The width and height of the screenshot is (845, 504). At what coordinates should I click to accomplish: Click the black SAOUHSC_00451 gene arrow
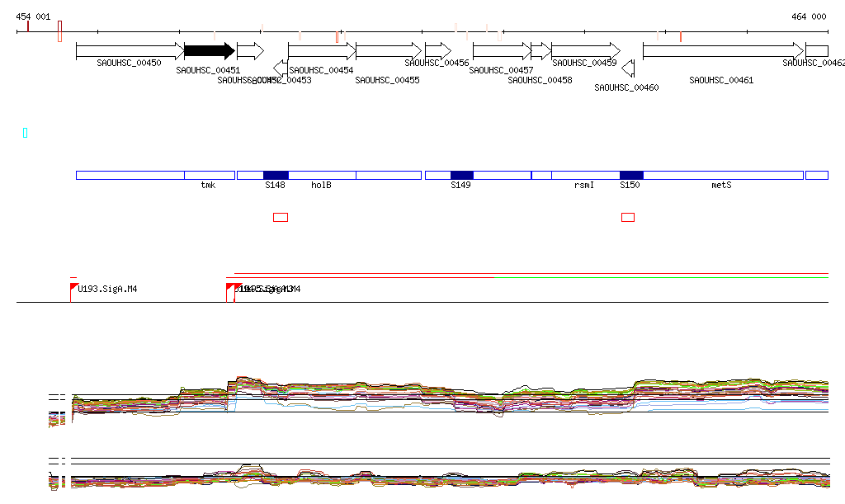pyautogui.click(x=210, y=51)
